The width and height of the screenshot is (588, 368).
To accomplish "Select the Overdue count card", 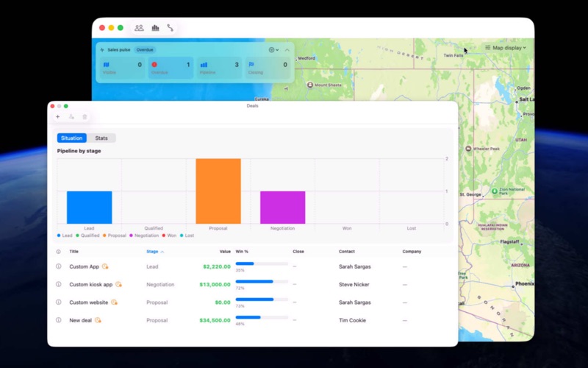I will click(x=171, y=68).
